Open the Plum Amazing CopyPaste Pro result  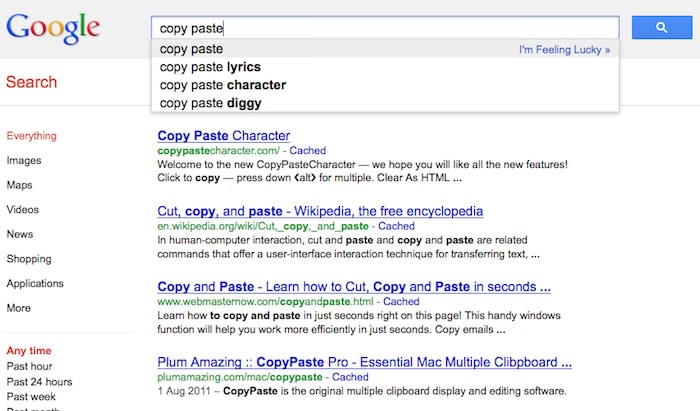pos(364,362)
